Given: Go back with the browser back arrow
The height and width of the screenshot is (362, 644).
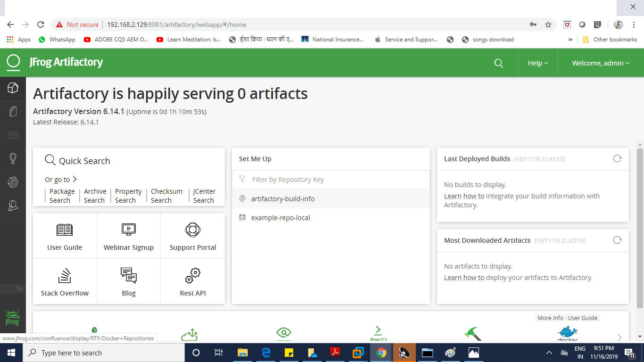Looking at the screenshot, I should tap(10, 25).
